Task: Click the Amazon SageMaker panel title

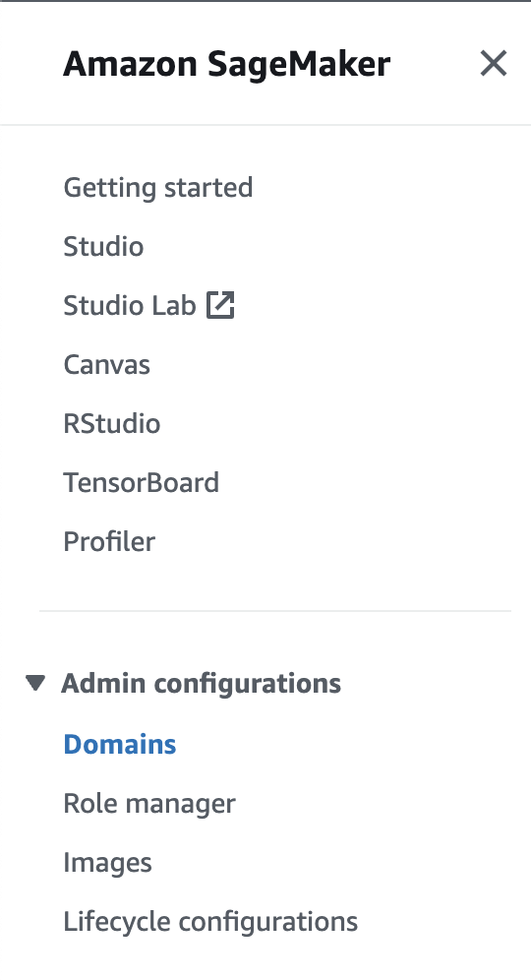Action: point(227,64)
